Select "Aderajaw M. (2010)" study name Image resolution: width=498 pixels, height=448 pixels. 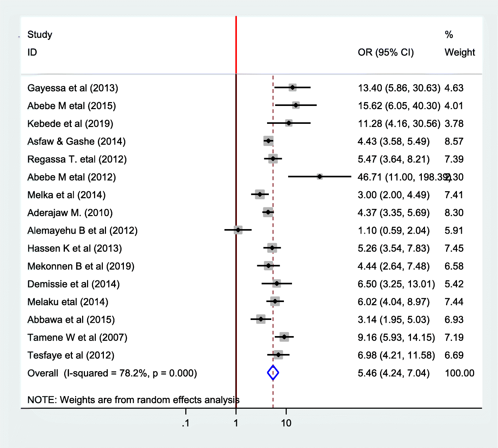pos(70,213)
